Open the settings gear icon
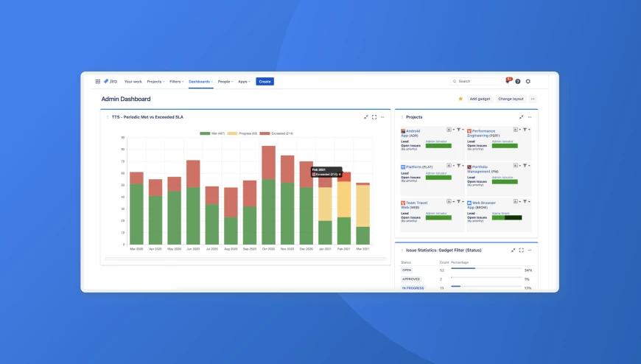 pyautogui.click(x=528, y=81)
